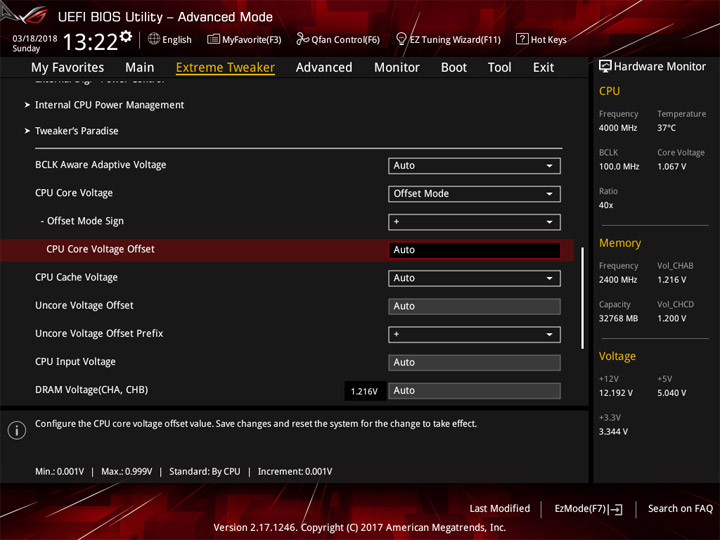Viewport: 720px width, 540px height.
Task: Select the CPU Input Voltage label
Action: (x=75, y=362)
